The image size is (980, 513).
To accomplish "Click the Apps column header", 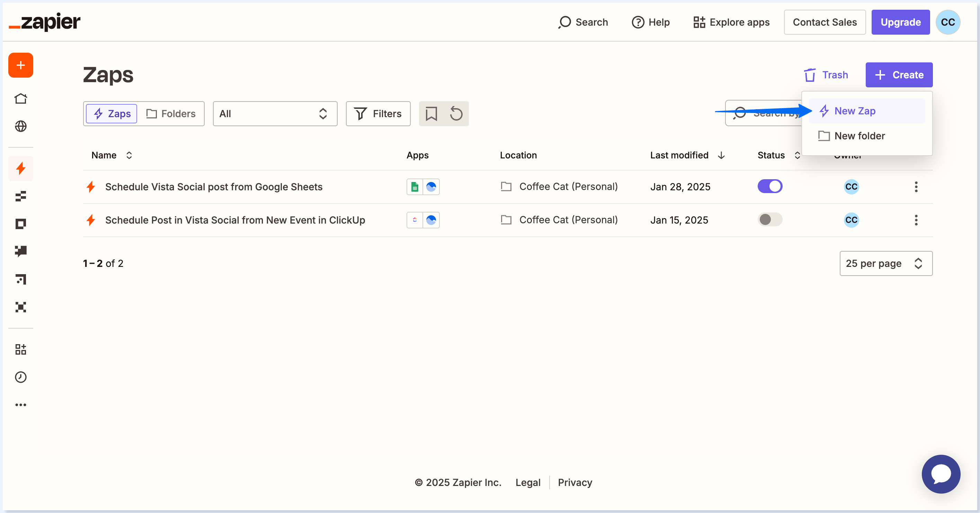I will 417,155.
